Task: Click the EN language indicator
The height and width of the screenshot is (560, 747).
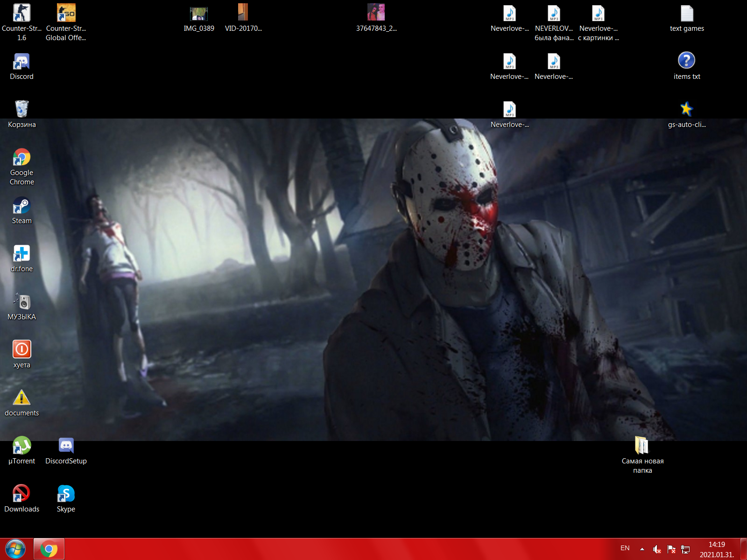Action: click(625, 548)
